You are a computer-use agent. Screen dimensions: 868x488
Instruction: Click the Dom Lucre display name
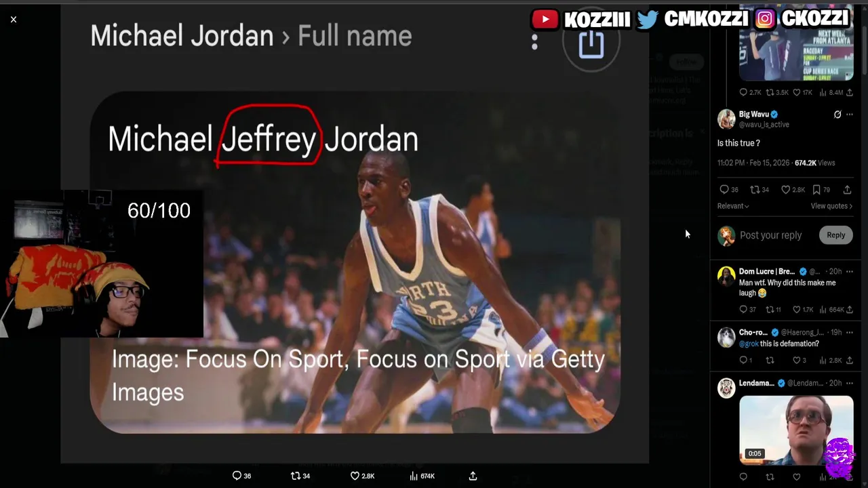(767, 271)
